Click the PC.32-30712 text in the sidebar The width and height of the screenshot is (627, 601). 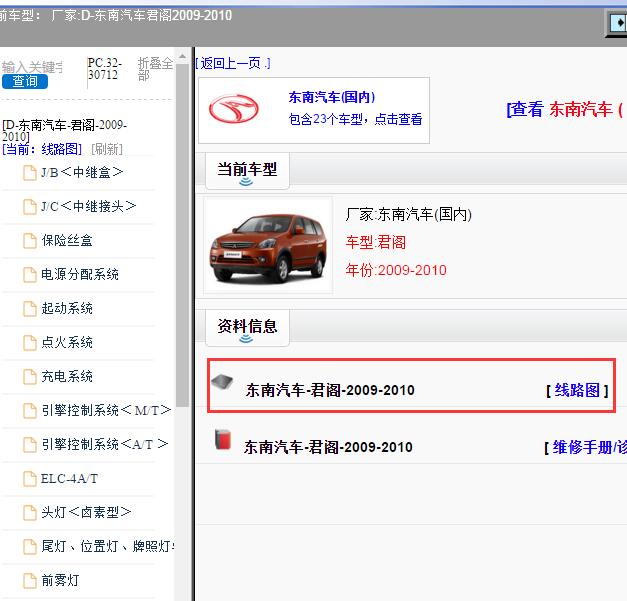point(104,69)
